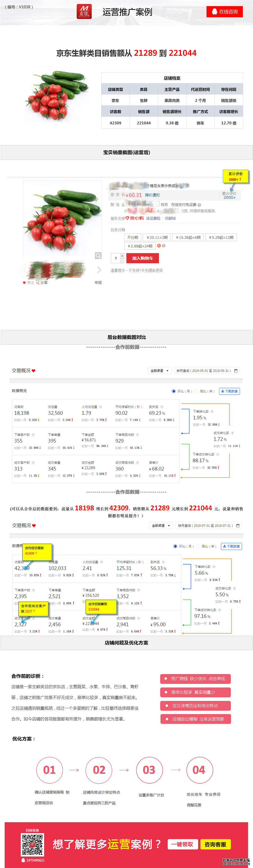Choose the 不分期 installment option
This screenshot has height=868, width=253.
(x=133, y=237)
